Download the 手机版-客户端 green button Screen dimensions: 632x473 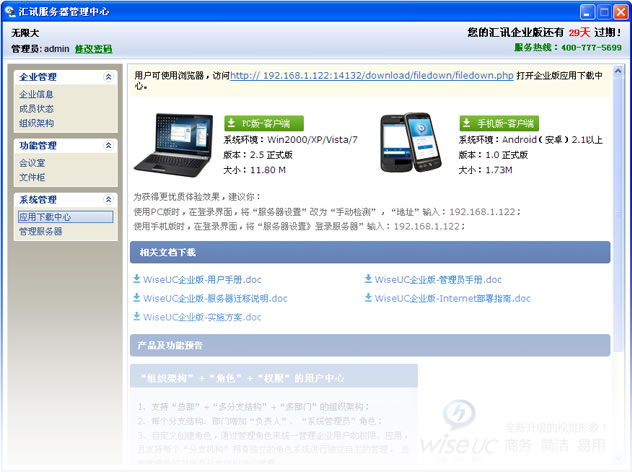point(499,123)
